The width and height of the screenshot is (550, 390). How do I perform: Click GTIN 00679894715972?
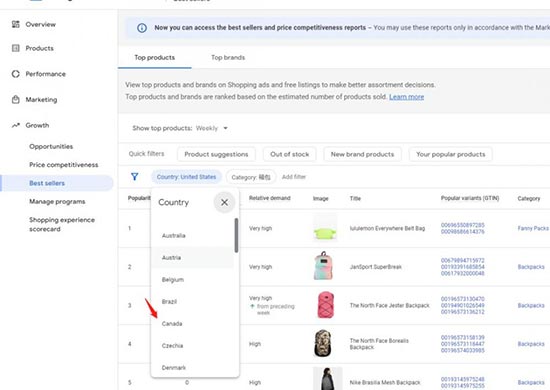coord(463,260)
